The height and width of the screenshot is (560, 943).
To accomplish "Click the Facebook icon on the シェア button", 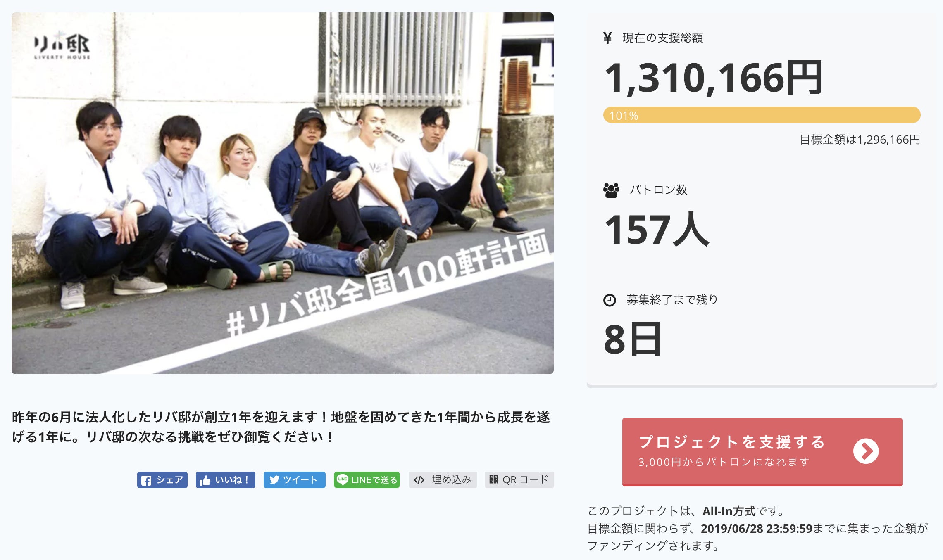I will coord(146,480).
